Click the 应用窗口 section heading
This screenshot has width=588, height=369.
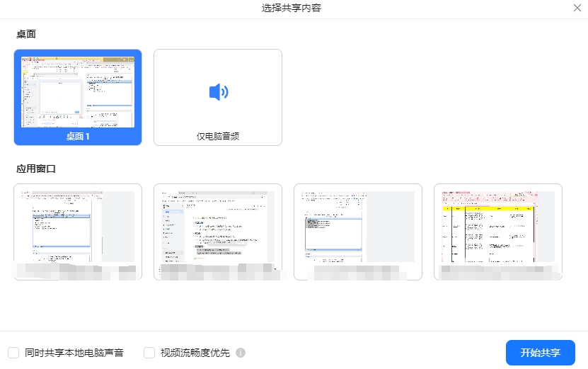pos(36,169)
